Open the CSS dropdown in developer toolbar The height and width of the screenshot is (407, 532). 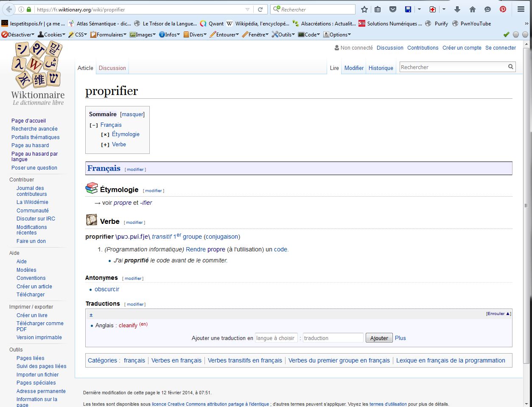click(78, 35)
